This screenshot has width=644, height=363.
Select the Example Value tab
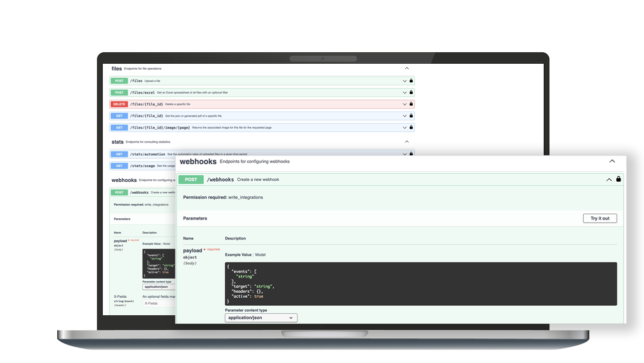pyautogui.click(x=238, y=255)
